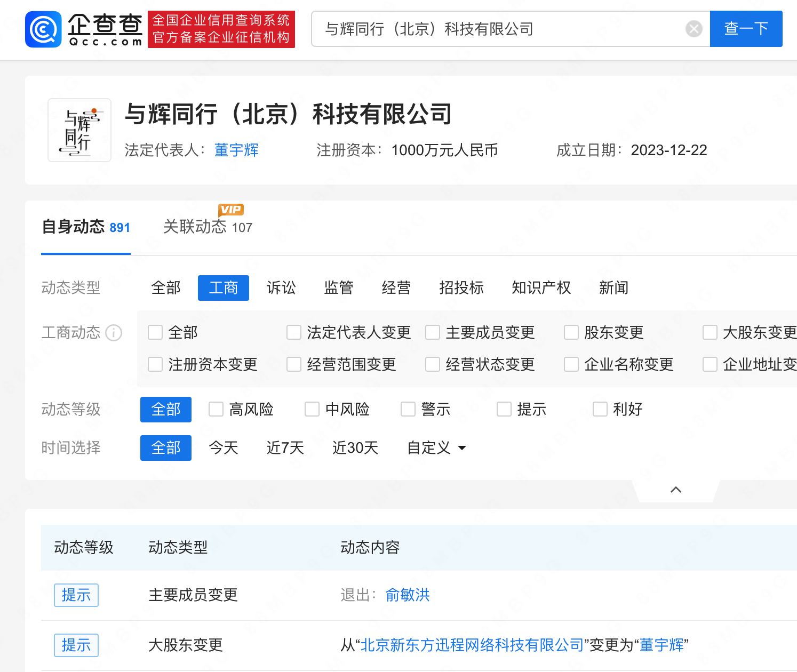Filter dynamics by 知识产权
797x672 pixels.
click(x=541, y=288)
